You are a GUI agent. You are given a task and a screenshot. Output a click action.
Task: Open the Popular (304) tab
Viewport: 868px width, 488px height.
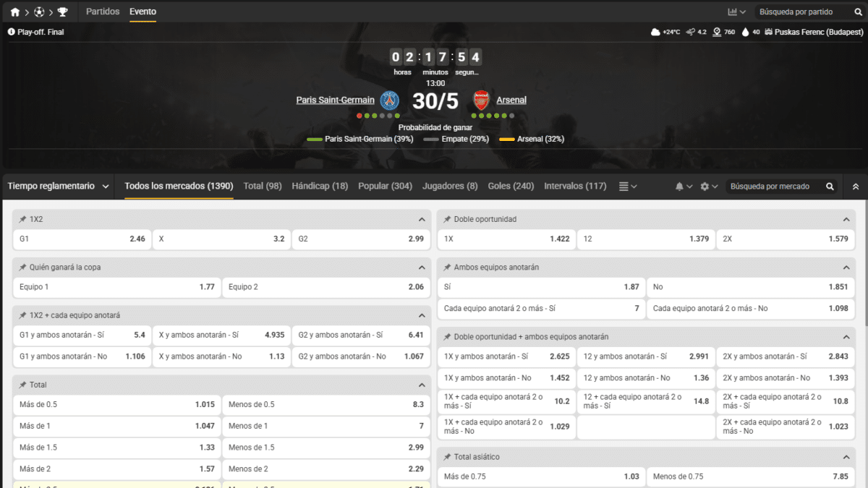(385, 187)
